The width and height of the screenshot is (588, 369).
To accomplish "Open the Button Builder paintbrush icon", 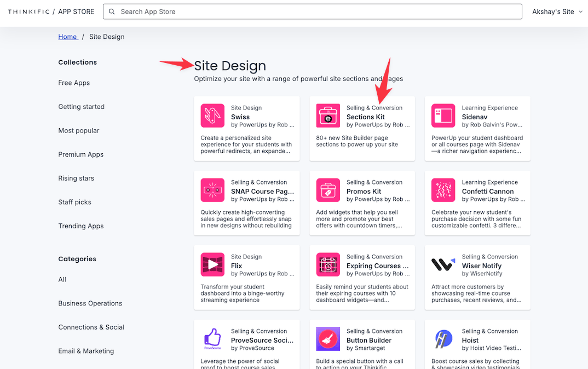I will pos(327,338).
